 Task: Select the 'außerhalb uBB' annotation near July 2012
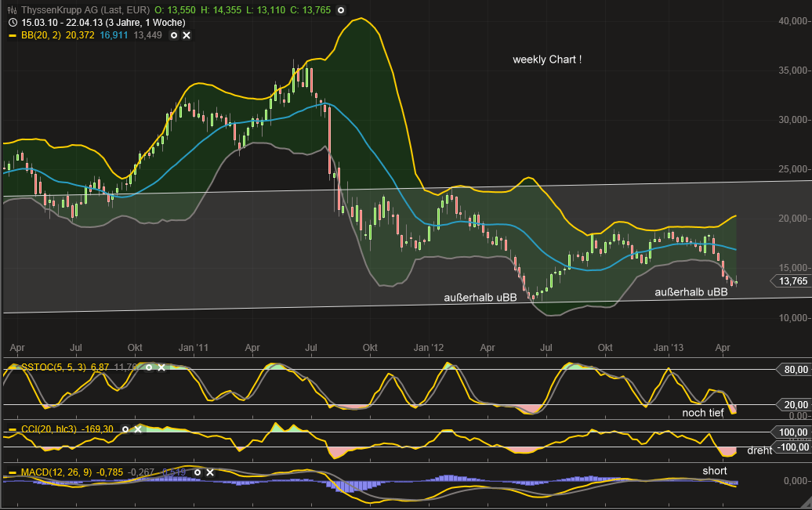480,298
